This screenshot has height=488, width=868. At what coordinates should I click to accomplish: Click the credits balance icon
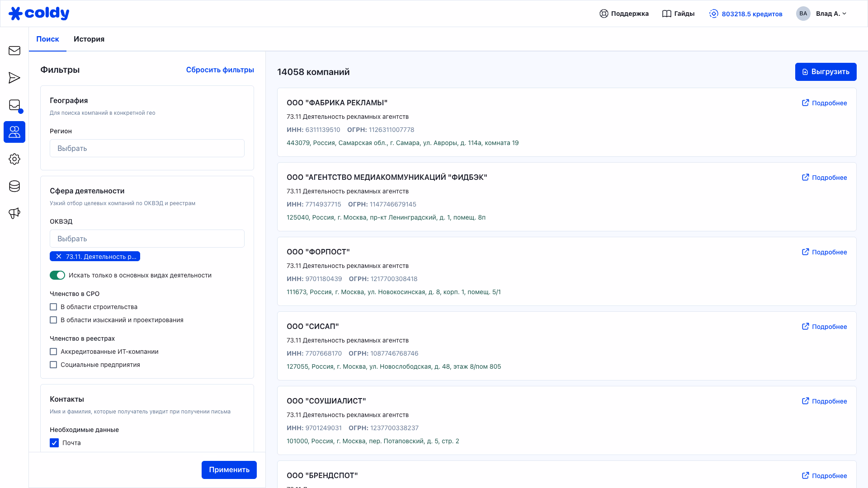[x=713, y=14]
